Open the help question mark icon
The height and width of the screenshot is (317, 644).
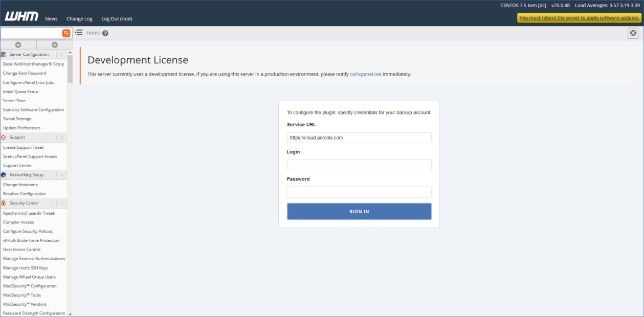(105, 33)
